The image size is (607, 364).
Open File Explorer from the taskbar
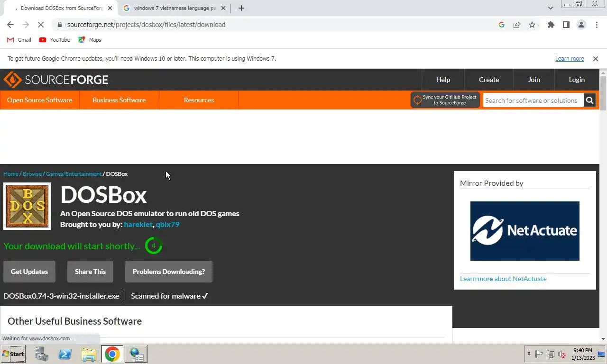89,354
